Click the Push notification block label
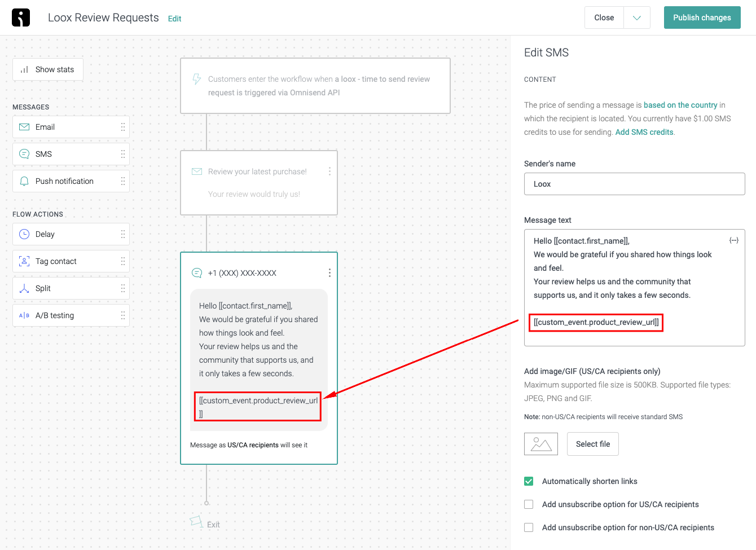Screen dimensions: 756x550 [64, 181]
